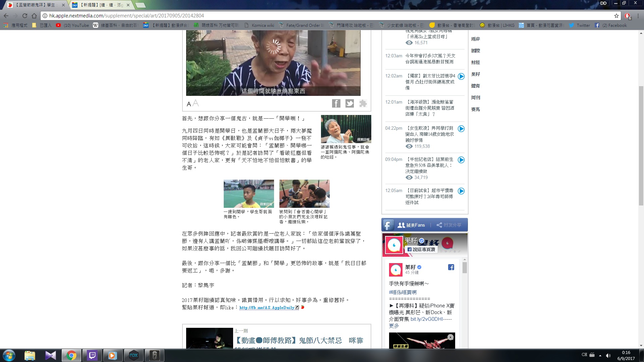Bookmark page with star icon
This screenshot has height=362, width=644.
(616, 16)
